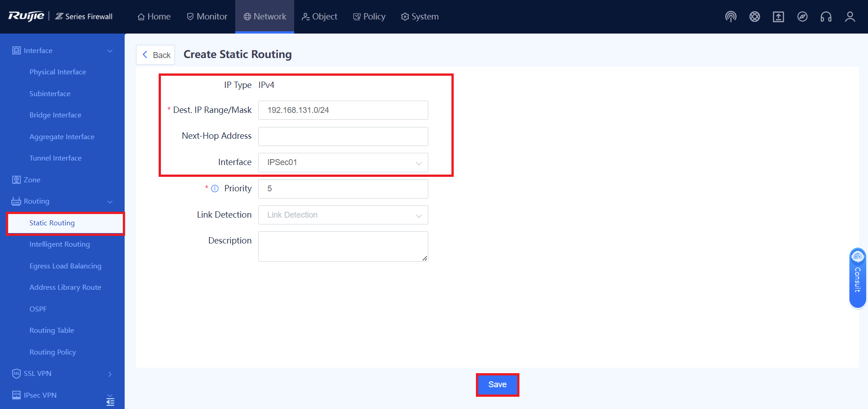Click the sidebar collapse icon at bottom
Screen dimensions: 868x409
110,401
